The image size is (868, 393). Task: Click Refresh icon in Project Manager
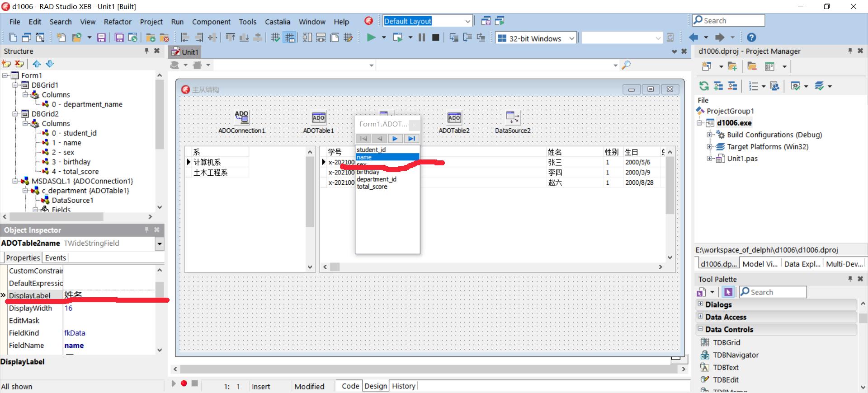click(704, 86)
